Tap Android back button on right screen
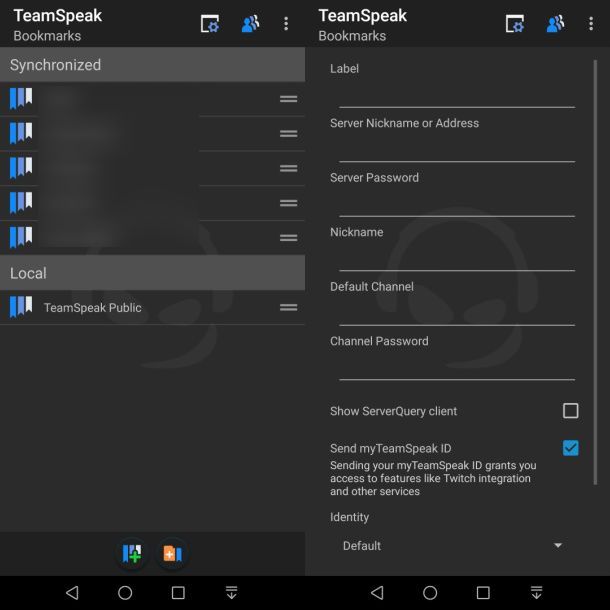 (x=377, y=592)
